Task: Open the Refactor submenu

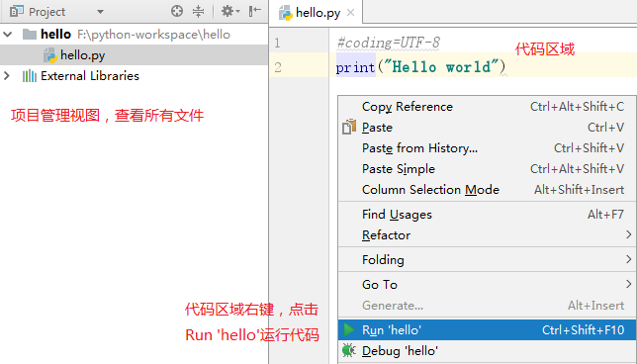Action: point(487,234)
